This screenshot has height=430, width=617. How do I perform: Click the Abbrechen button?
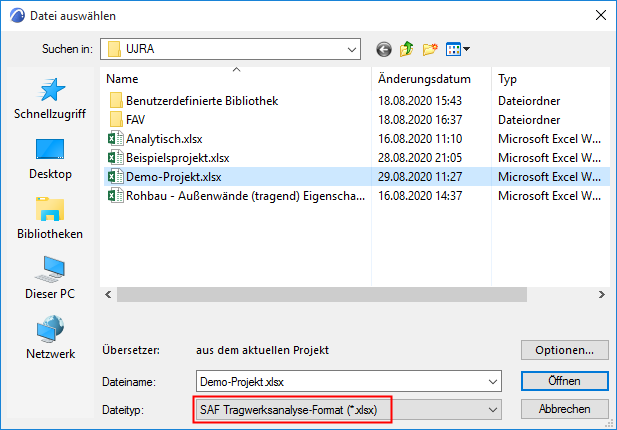coord(565,409)
